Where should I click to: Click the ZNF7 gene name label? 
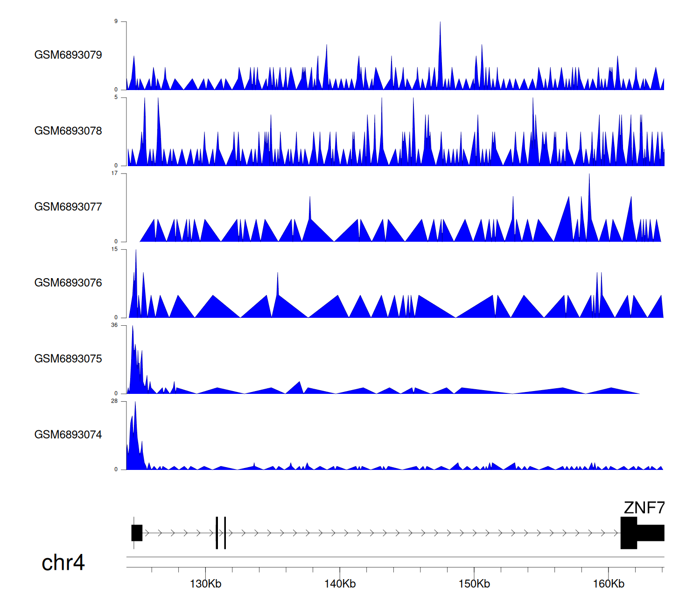pyautogui.click(x=644, y=508)
